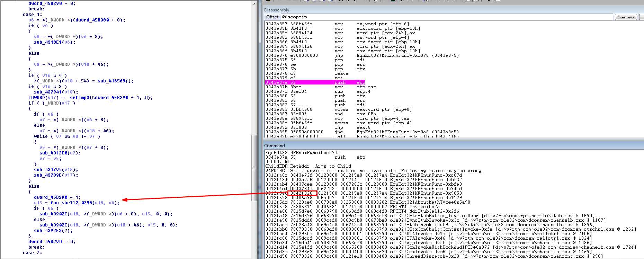Click the _setjmp3 call line in pseudocode
The height and width of the screenshot is (259, 644).
91,98
